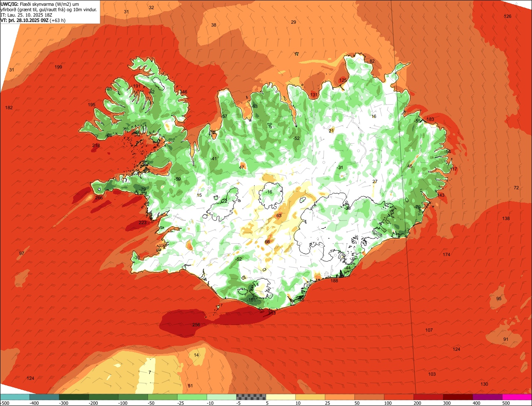Viewport: 532px width, 406px height.
Task: Click the 97 value in the southwest sea
Action: [x=22, y=253]
